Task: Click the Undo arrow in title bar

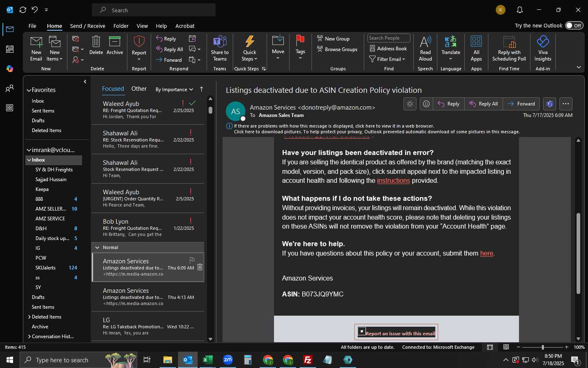Action: 35,10
